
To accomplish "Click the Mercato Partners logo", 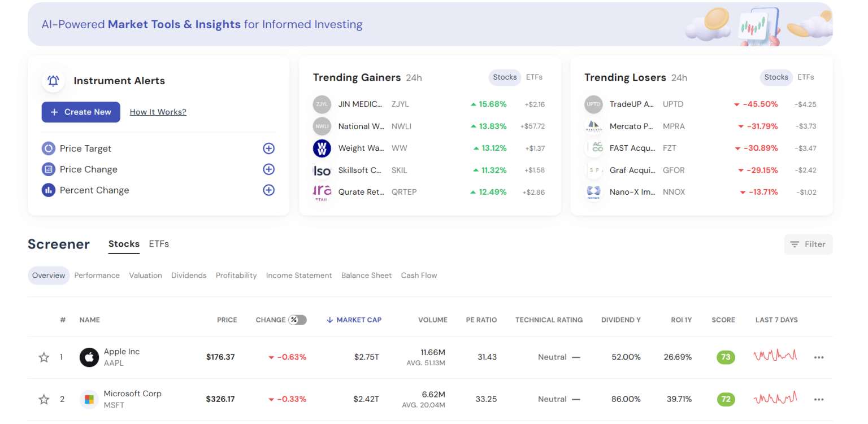I will click(x=593, y=126).
